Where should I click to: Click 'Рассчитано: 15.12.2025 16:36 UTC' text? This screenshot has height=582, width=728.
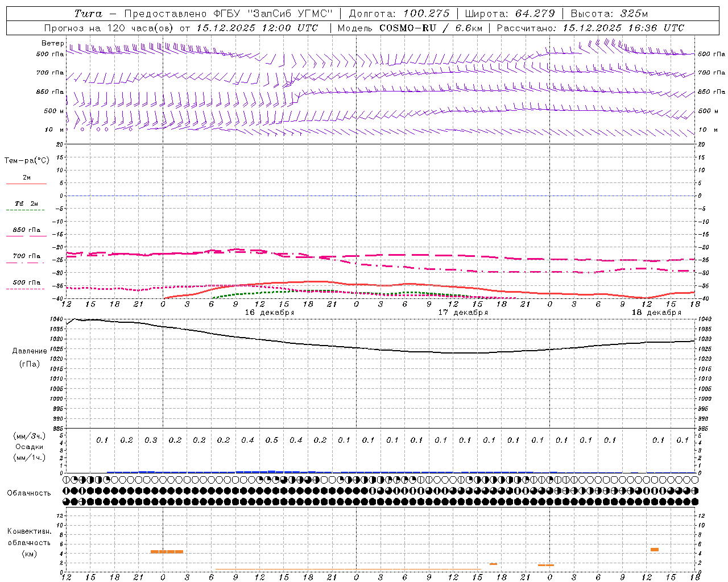590,28
